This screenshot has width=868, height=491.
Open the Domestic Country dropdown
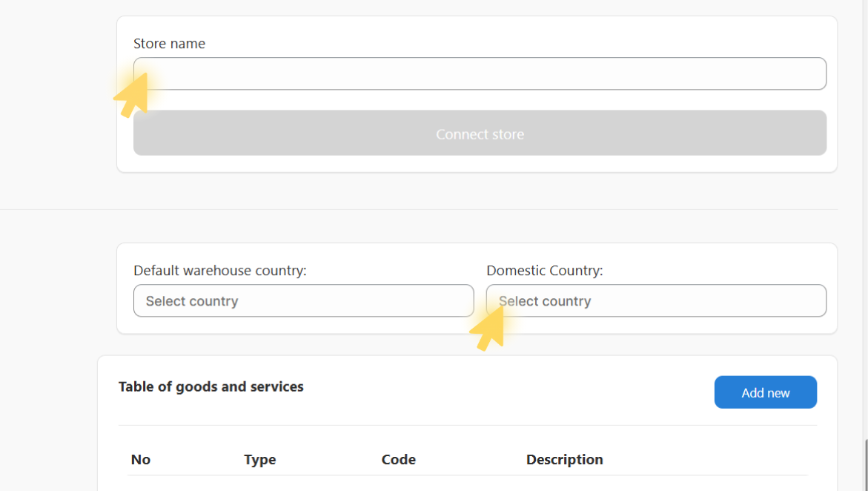point(655,300)
